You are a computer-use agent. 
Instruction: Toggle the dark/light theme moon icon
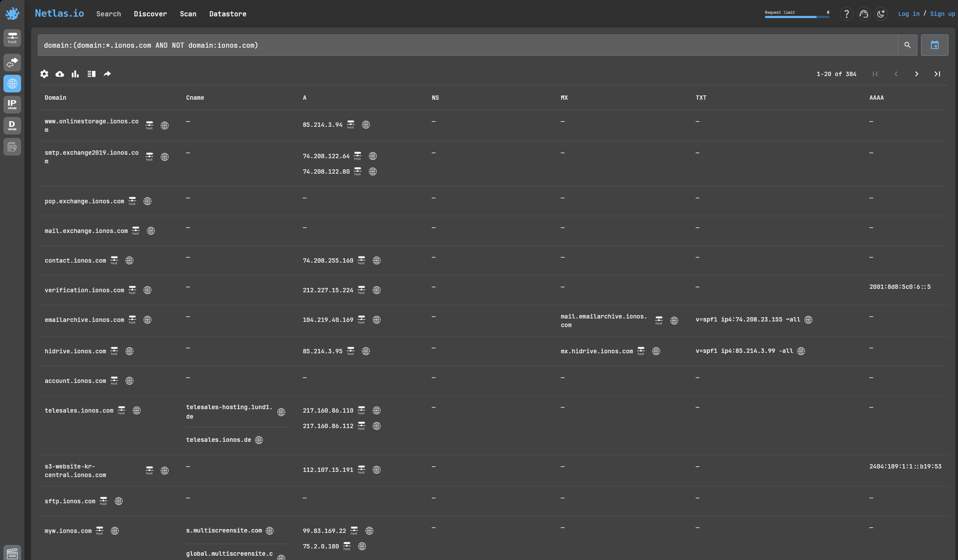click(881, 14)
